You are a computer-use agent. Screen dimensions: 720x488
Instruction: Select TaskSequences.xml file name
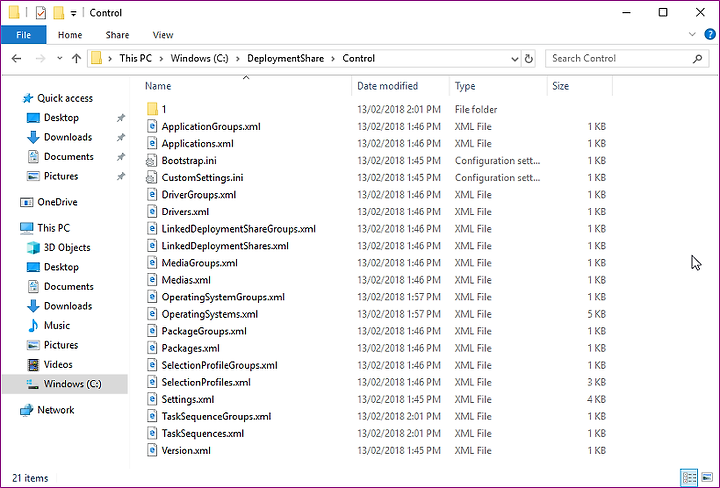pos(203,433)
